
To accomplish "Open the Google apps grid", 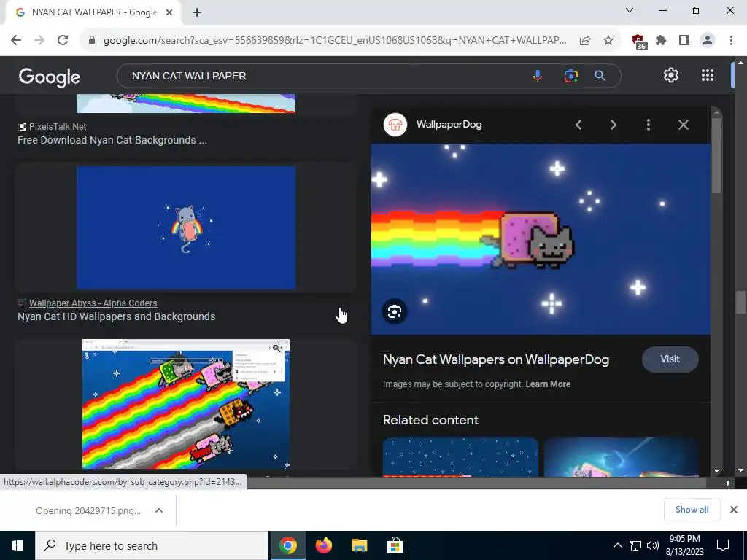I will (x=708, y=75).
